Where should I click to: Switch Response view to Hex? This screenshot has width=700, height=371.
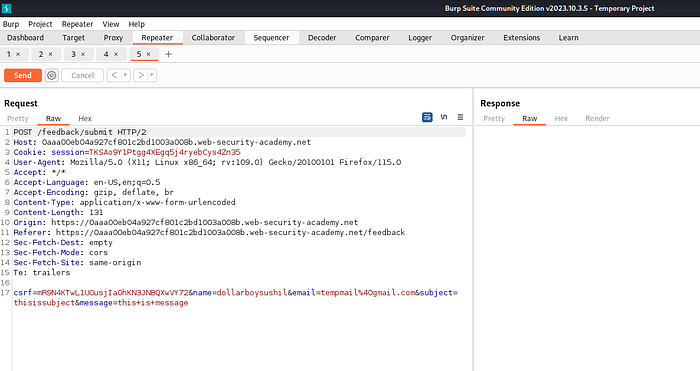point(561,118)
